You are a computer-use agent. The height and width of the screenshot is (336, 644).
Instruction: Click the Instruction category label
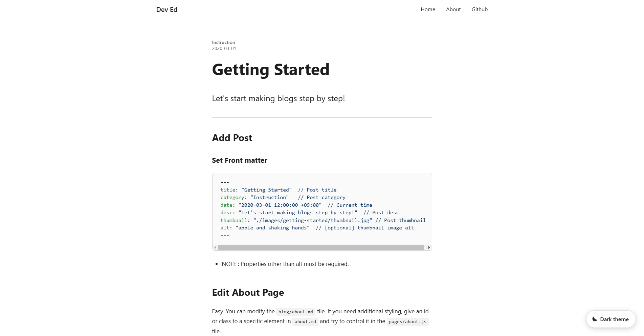223,42
